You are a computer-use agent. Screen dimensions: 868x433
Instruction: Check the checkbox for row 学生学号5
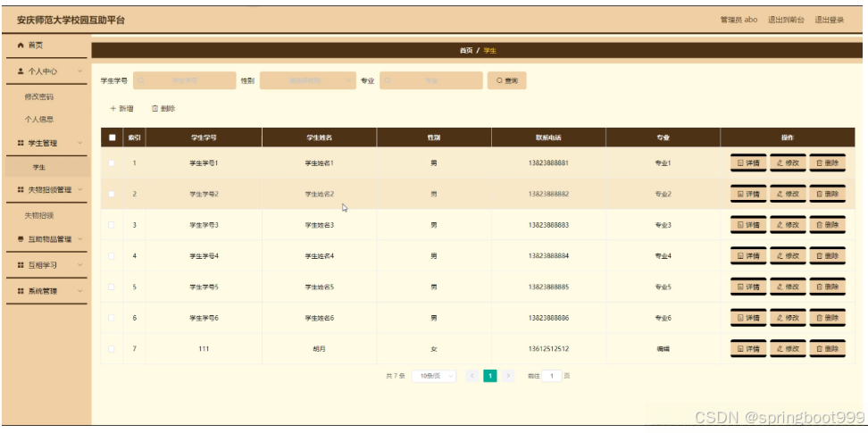click(112, 287)
